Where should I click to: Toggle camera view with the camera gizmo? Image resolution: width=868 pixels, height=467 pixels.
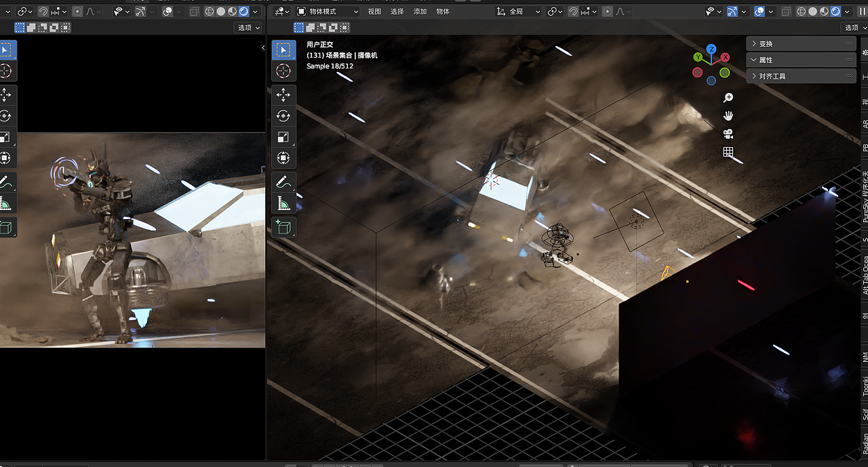pyautogui.click(x=728, y=134)
